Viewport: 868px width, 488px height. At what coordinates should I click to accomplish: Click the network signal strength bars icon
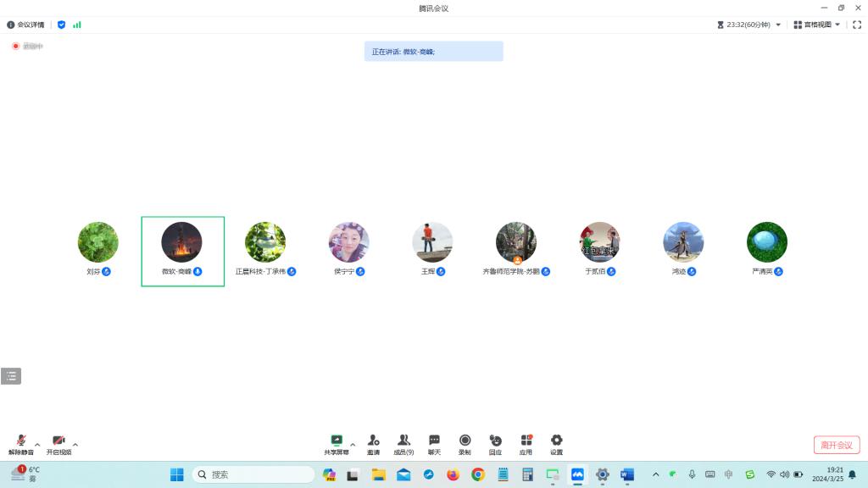click(77, 25)
